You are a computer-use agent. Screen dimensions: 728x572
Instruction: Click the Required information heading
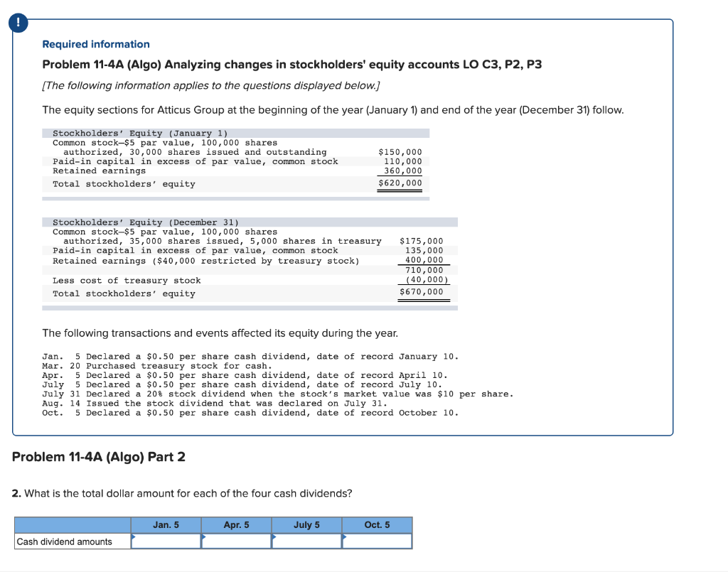tap(95, 44)
